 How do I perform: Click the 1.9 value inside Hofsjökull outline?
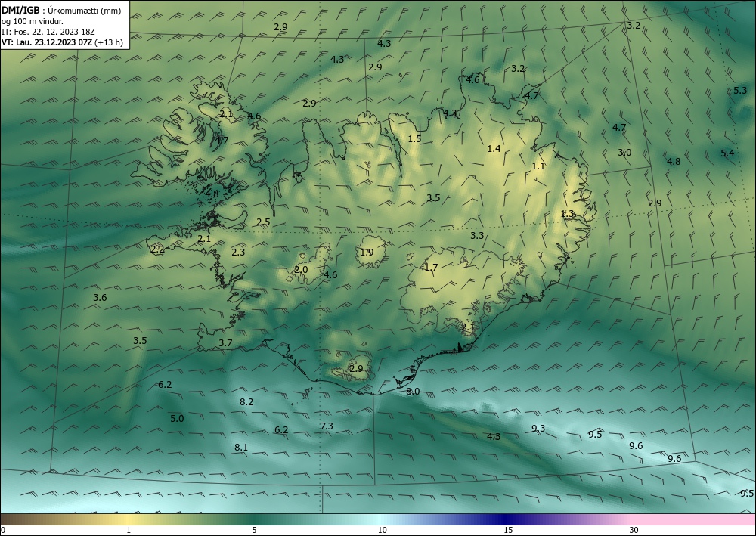point(367,252)
